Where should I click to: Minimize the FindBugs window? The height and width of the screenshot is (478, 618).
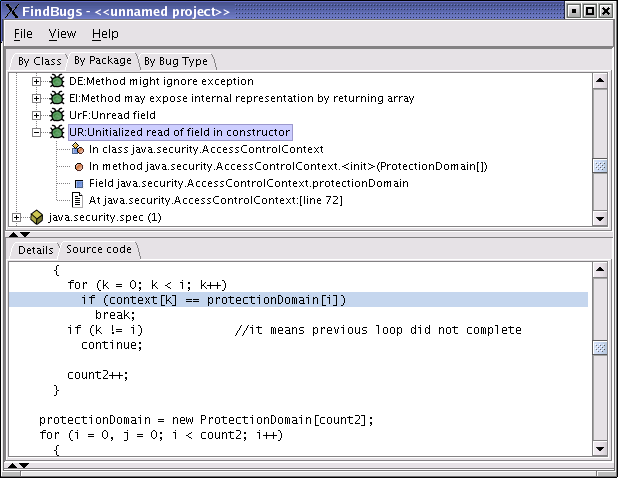tap(574, 11)
